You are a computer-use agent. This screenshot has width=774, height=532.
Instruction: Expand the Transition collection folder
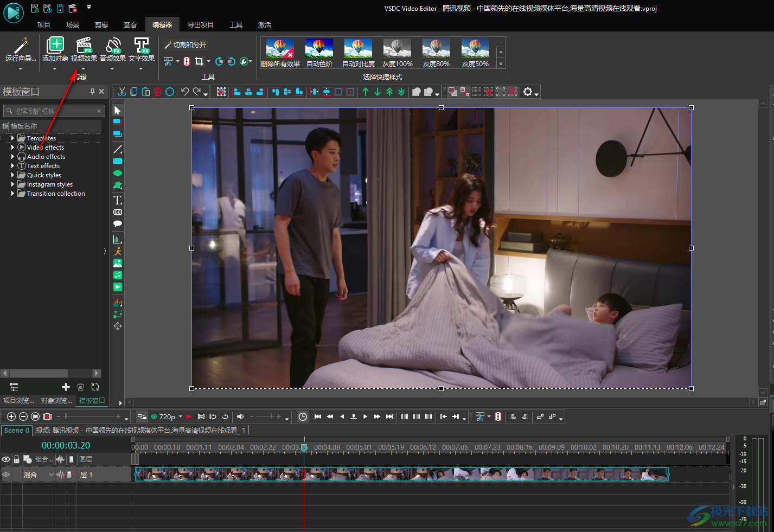point(12,194)
